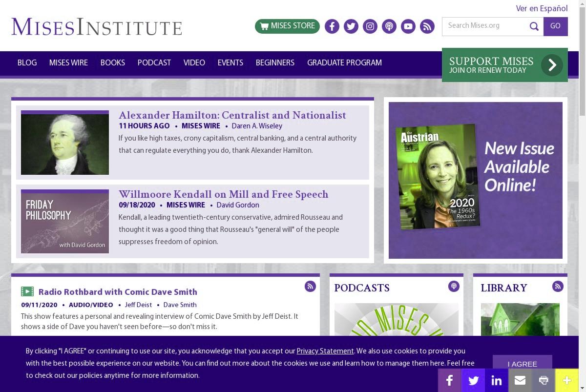Screen dimensions: 586x392
Task: Click the Library green house image
Action: pyautogui.click(x=520, y=319)
